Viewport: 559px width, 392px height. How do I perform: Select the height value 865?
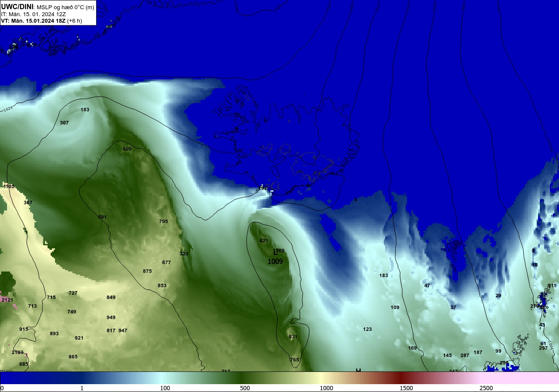[x=73, y=357]
